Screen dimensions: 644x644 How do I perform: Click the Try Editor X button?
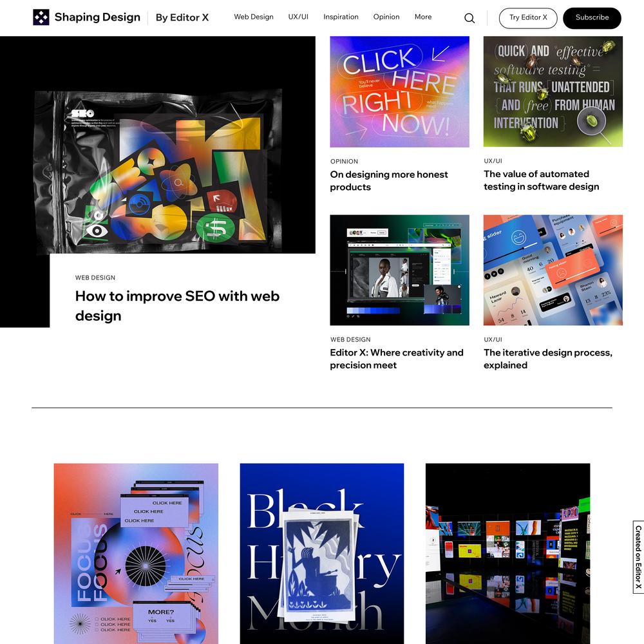[x=528, y=18]
